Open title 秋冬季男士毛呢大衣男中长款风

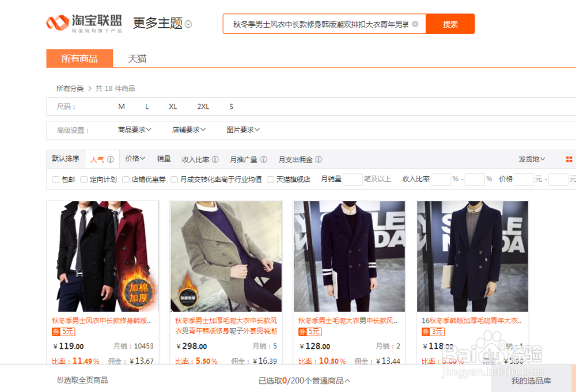pyautogui.click(x=348, y=321)
